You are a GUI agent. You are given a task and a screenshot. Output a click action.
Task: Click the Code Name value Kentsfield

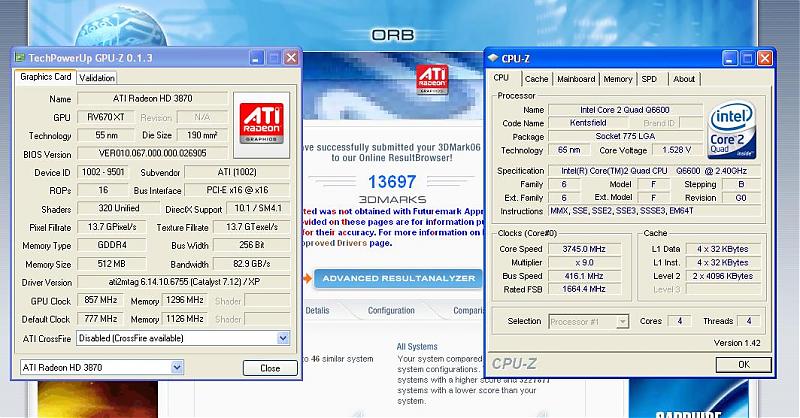click(x=588, y=123)
